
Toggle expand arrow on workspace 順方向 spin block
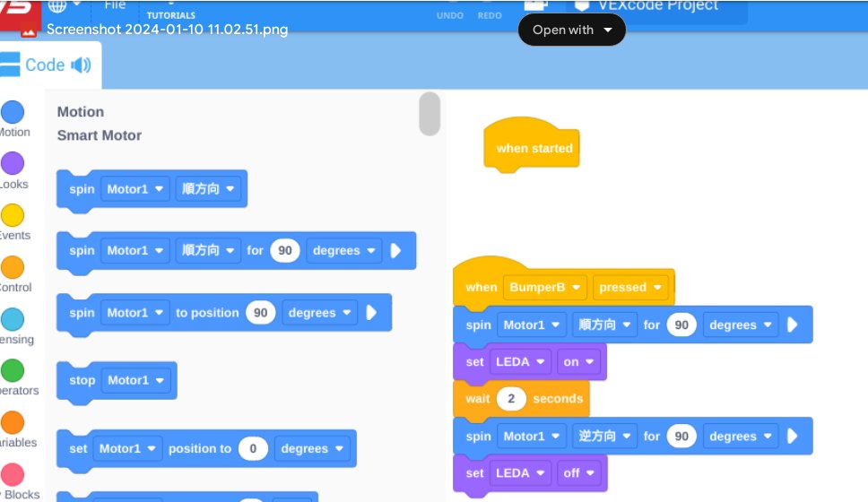click(x=792, y=325)
